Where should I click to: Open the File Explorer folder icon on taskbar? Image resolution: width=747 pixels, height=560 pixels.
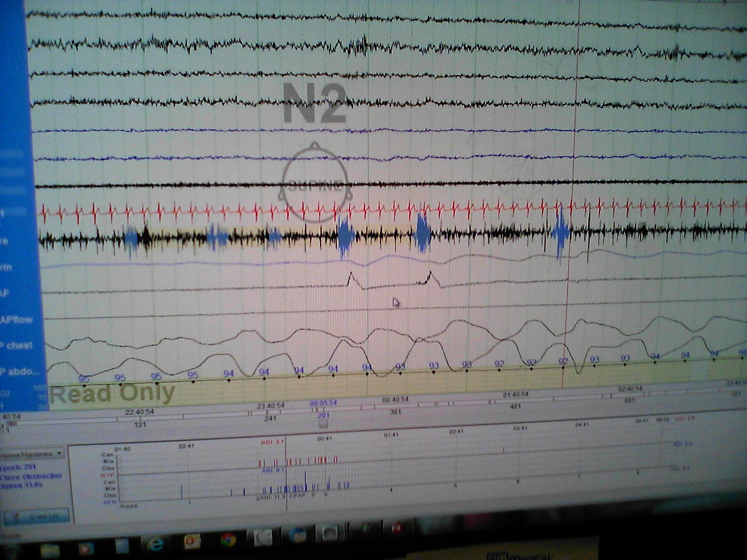[x=50, y=550]
